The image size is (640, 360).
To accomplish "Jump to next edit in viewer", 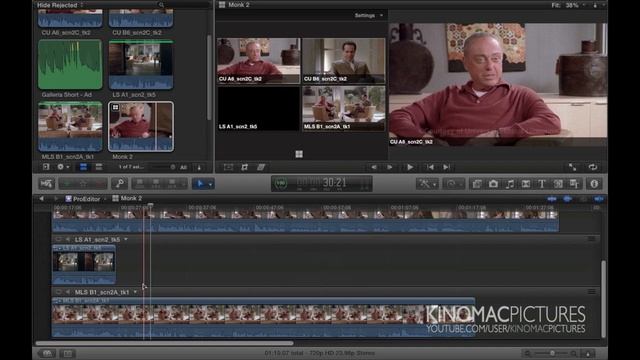I will (447, 167).
